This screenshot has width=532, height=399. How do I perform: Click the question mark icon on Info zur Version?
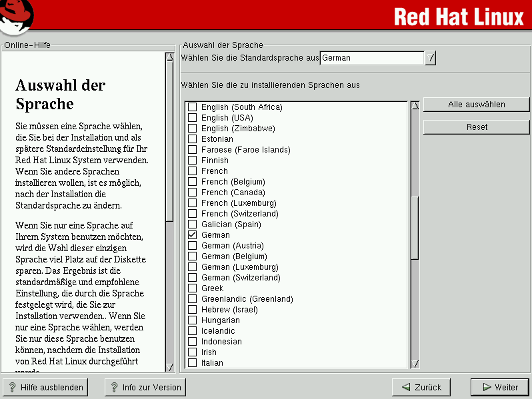114,387
